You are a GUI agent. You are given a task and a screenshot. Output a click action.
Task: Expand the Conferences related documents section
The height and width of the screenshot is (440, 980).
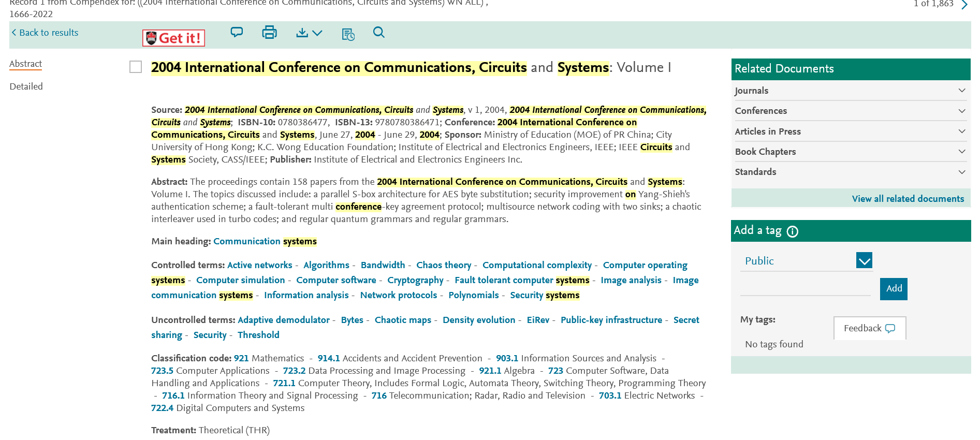851,111
